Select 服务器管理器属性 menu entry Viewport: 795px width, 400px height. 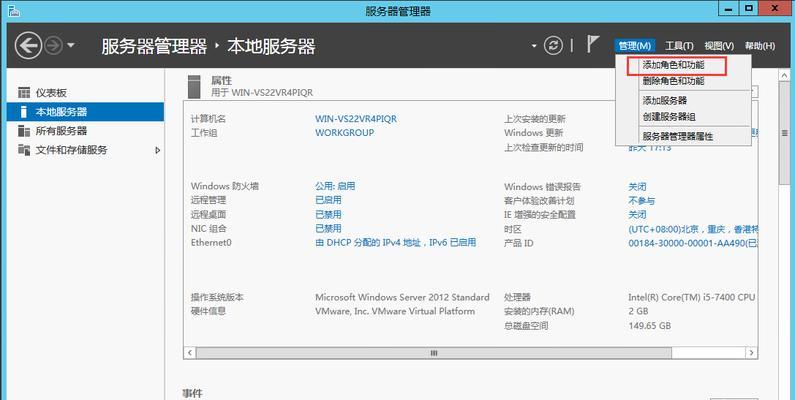point(677,136)
